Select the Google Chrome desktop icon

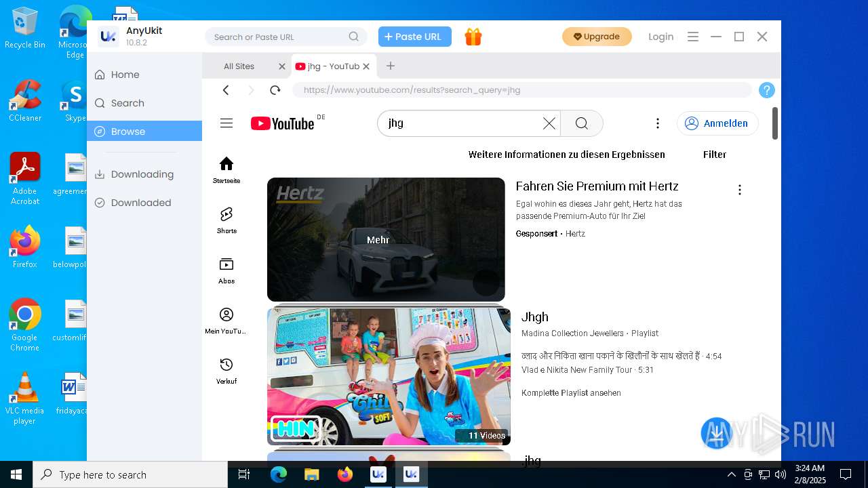pyautogui.click(x=25, y=325)
